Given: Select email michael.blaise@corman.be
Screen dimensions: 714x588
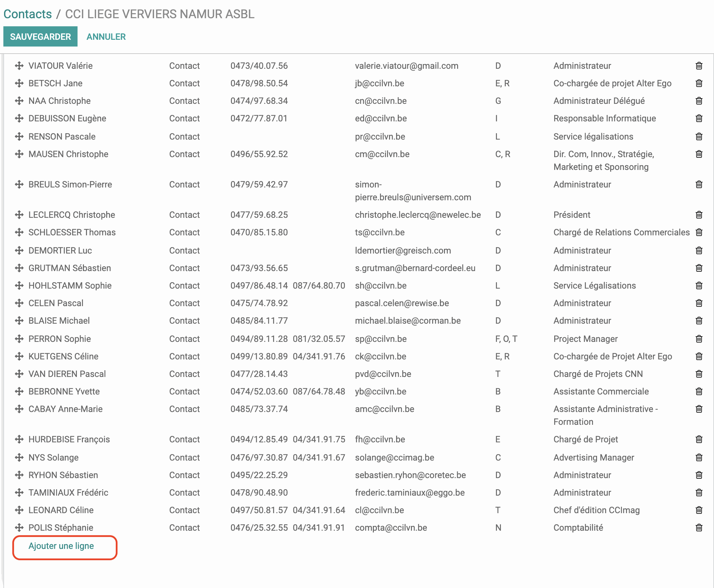Looking at the screenshot, I should coord(408,321).
